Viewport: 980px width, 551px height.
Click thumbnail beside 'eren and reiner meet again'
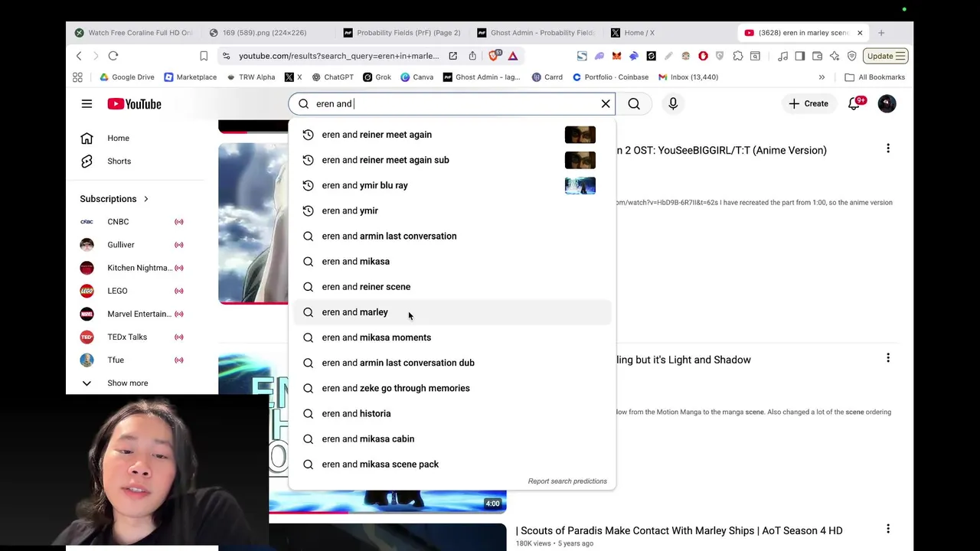coord(580,135)
